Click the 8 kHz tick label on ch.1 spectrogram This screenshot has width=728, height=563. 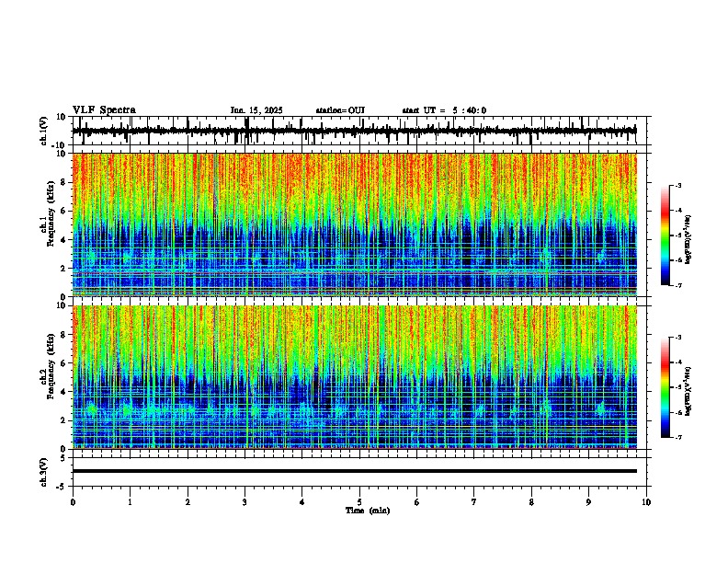(x=63, y=182)
